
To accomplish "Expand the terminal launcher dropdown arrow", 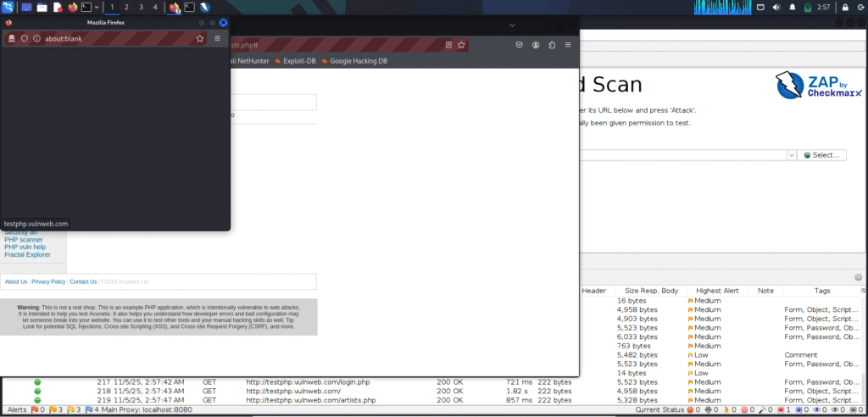I will coord(97,7).
